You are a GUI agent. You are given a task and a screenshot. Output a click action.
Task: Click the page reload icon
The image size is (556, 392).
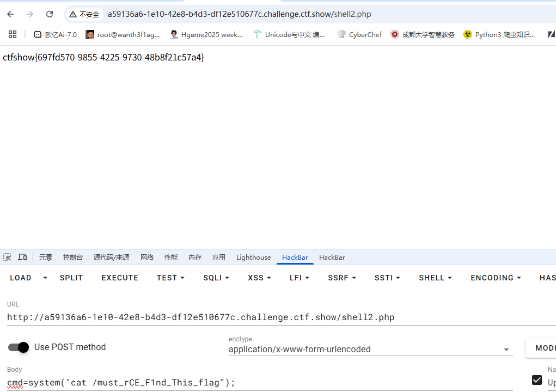[50, 14]
